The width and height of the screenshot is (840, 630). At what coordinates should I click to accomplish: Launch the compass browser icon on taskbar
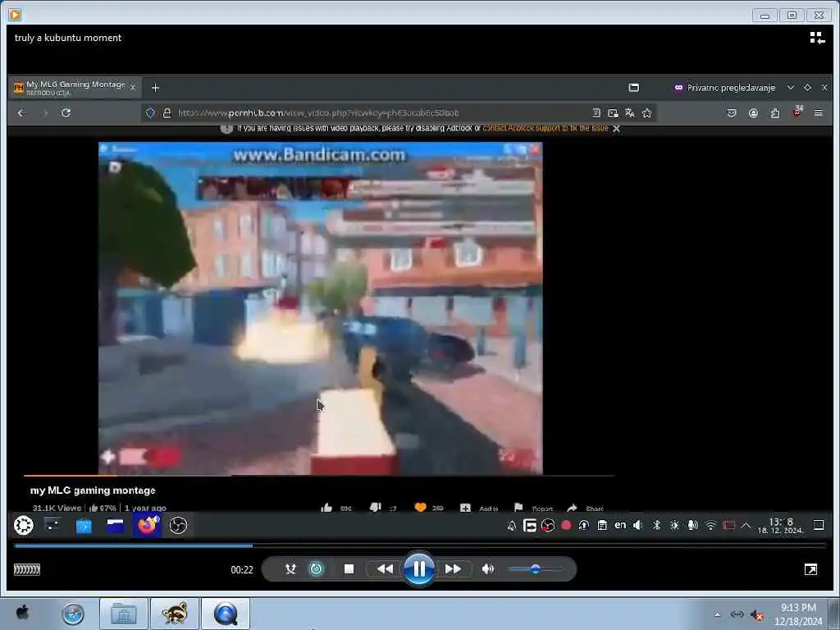pyautogui.click(x=73, y=614)
